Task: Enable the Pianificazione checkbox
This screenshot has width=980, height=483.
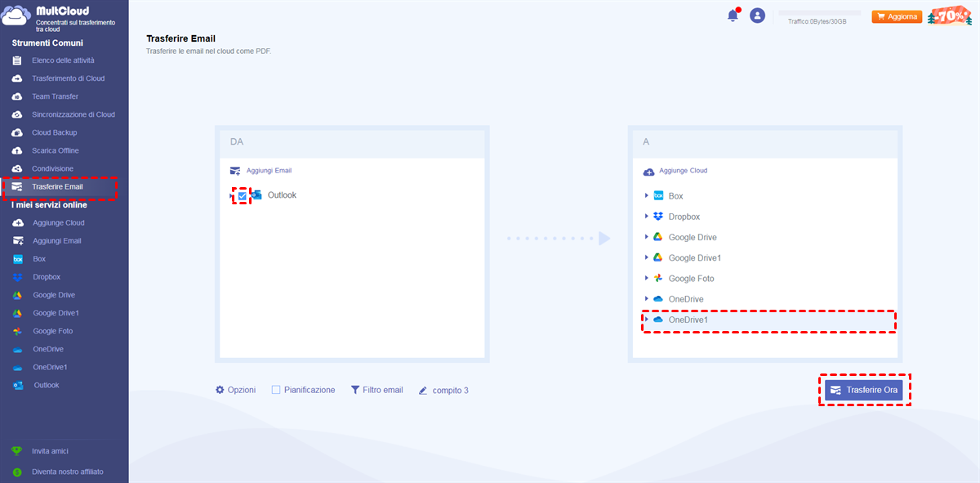Action: point(276,390)
